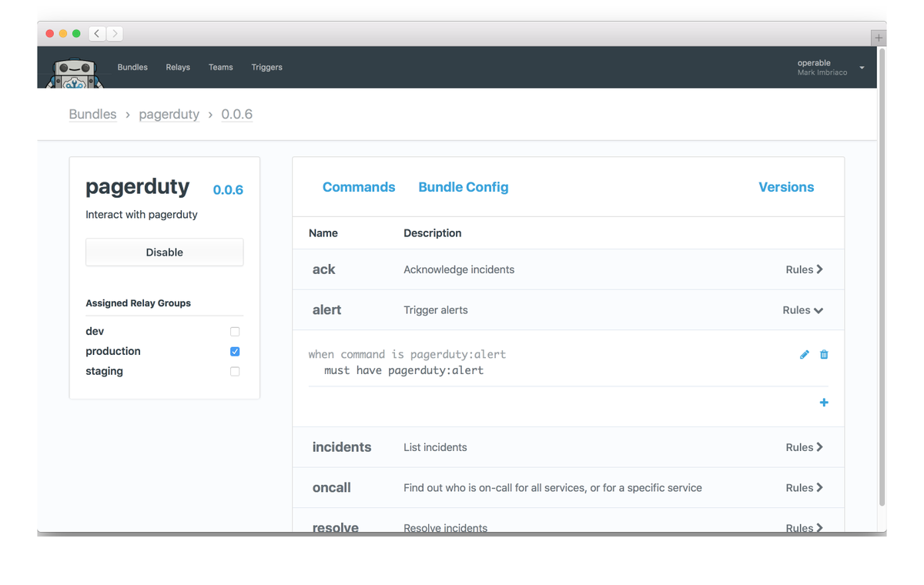This screenshot has width=924, height=585.
Task: Go forward with the browser forward arrow
Action: (115, 33)
